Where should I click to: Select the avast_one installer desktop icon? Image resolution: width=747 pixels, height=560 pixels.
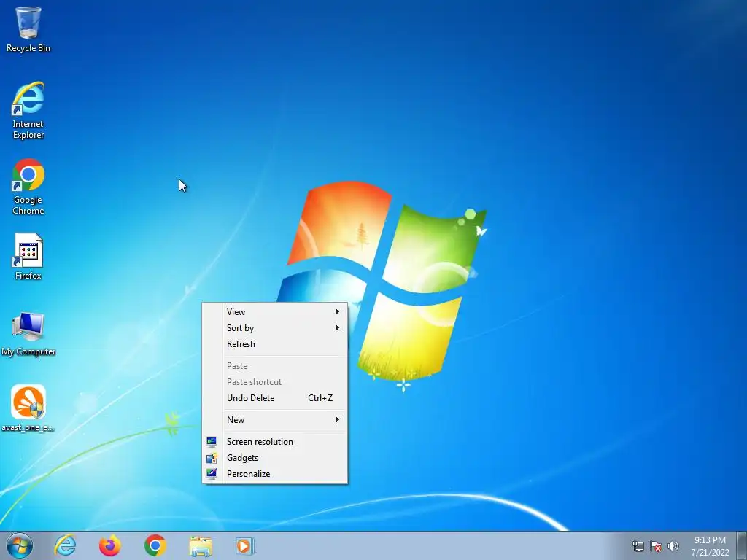point(28,408)
